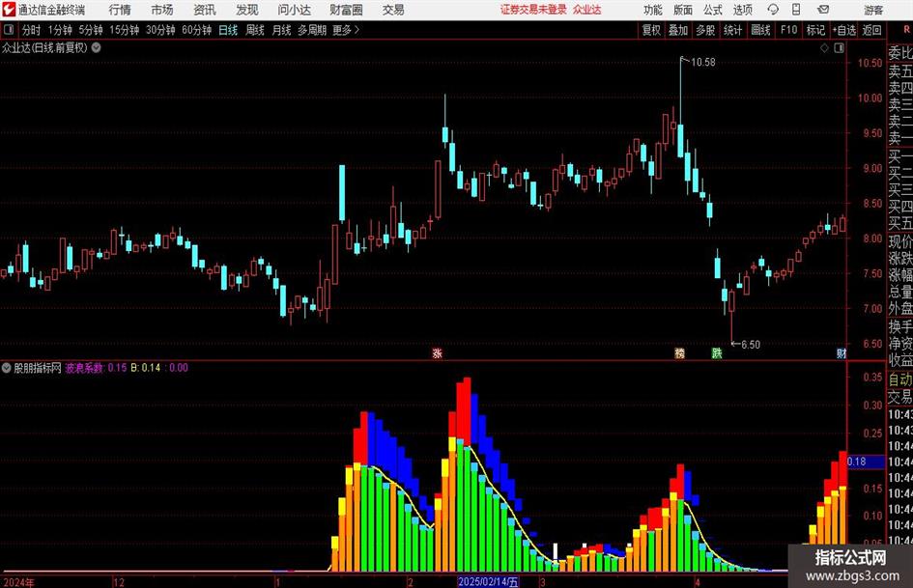Click the 2025/02/14/五 date label

(488, 581)
